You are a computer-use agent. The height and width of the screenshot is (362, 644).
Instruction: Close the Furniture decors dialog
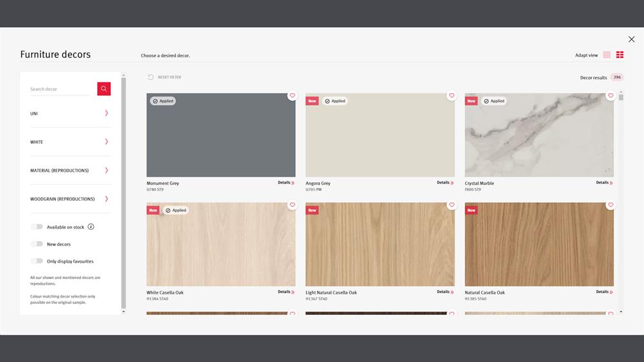click(x=631, y=39)
